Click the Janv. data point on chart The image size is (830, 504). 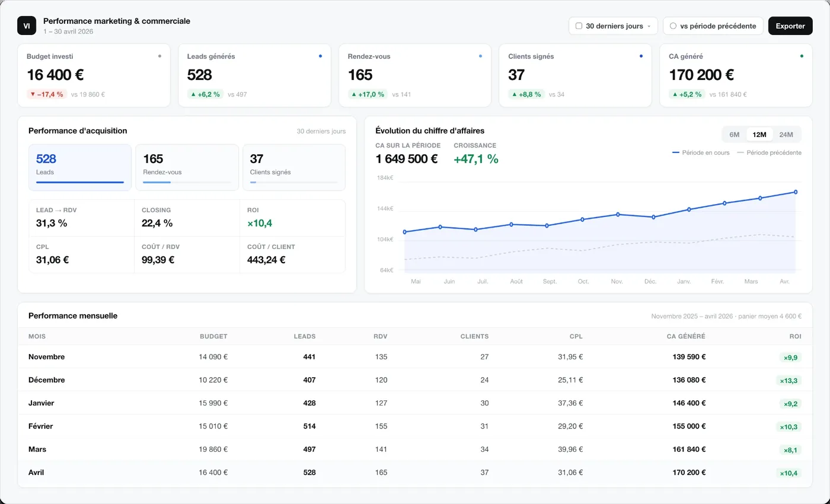tap(689, 209)
